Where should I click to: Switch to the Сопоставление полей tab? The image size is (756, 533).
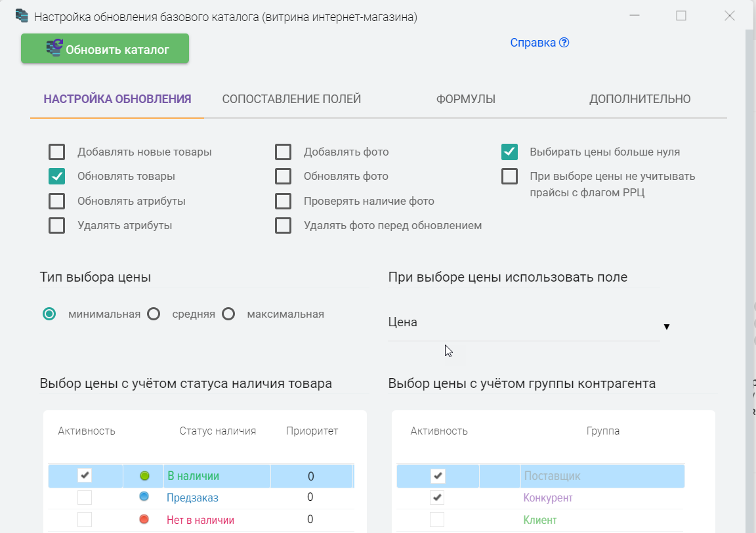291,100
